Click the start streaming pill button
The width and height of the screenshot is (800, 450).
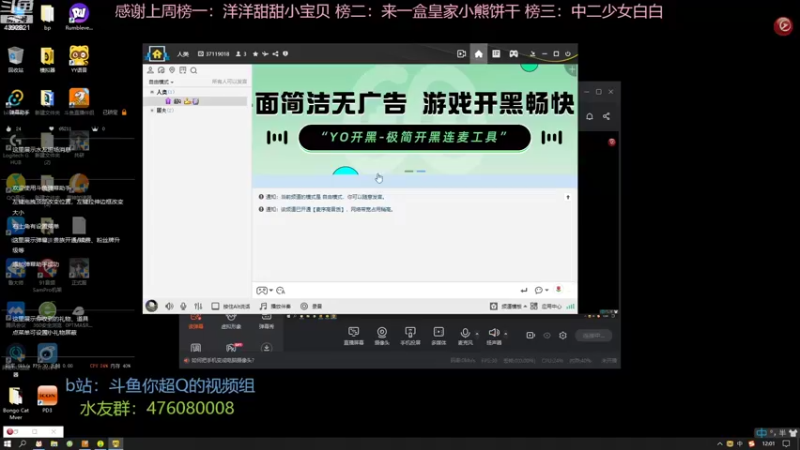pos(593,335)
